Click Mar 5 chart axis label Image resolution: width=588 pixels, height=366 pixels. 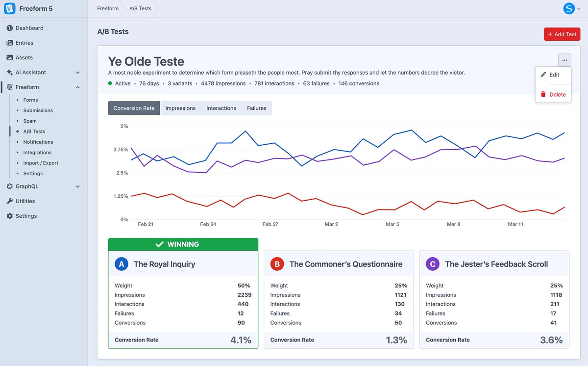click(x=392, y=224)
